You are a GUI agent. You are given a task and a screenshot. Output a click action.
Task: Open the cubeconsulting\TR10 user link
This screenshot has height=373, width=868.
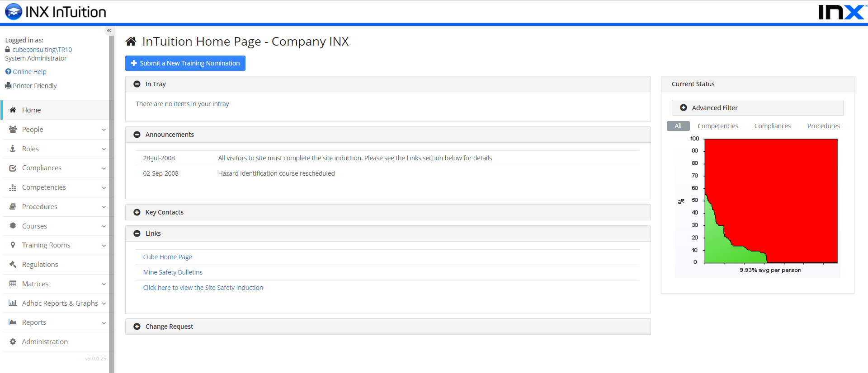tap(42, 50)
